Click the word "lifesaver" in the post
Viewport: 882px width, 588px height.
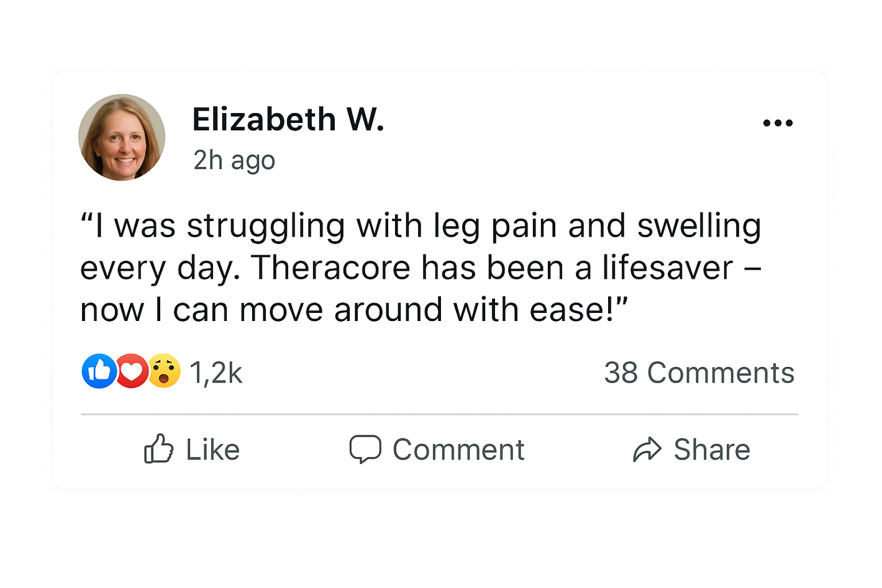pos(668,268)
